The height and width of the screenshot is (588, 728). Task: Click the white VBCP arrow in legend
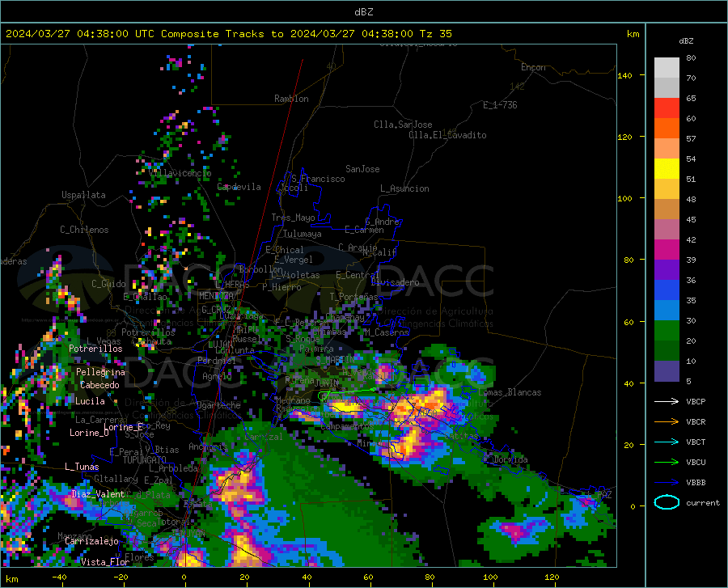[667, 401]
